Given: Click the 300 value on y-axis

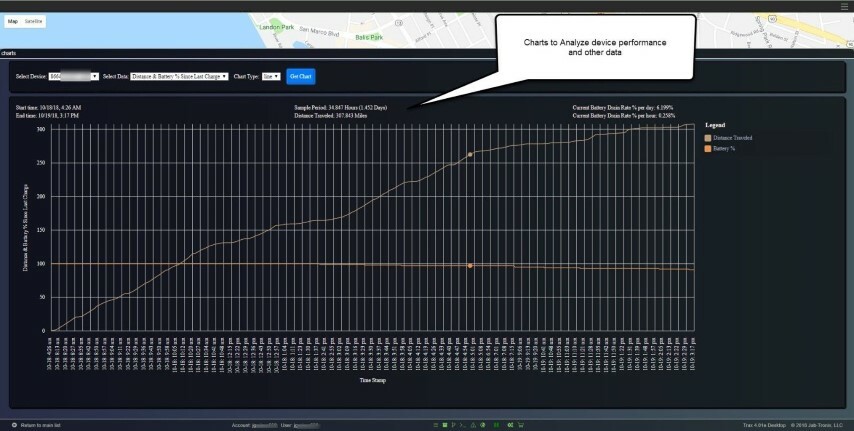Looking at the screenshot, I should (41, 129).
